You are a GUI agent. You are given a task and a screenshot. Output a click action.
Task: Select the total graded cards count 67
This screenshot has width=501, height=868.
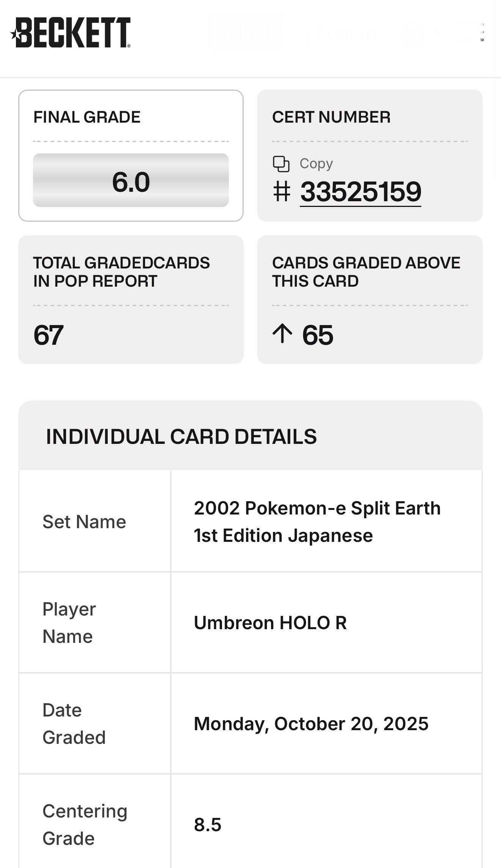49,335
